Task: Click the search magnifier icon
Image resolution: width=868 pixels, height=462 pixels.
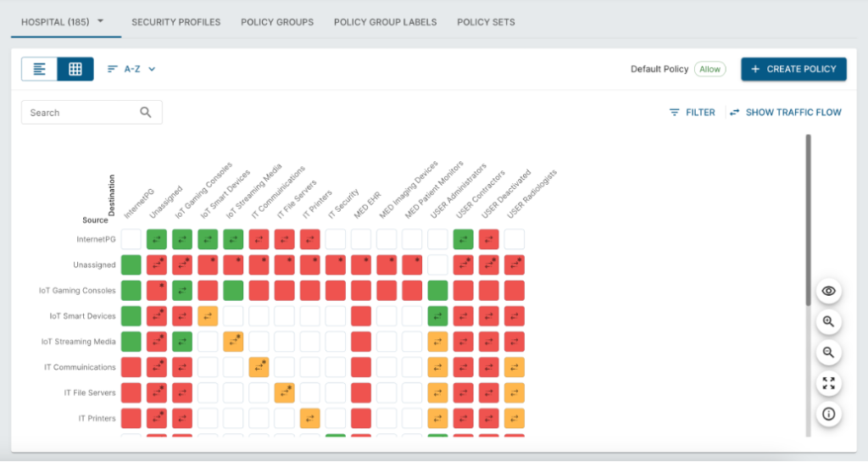Action: tap(146, 112)
